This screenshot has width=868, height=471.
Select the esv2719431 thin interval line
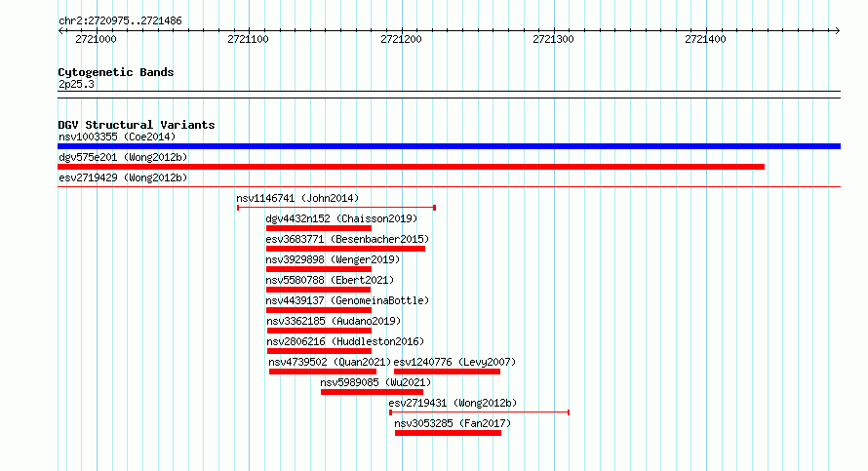coord(480,412)
